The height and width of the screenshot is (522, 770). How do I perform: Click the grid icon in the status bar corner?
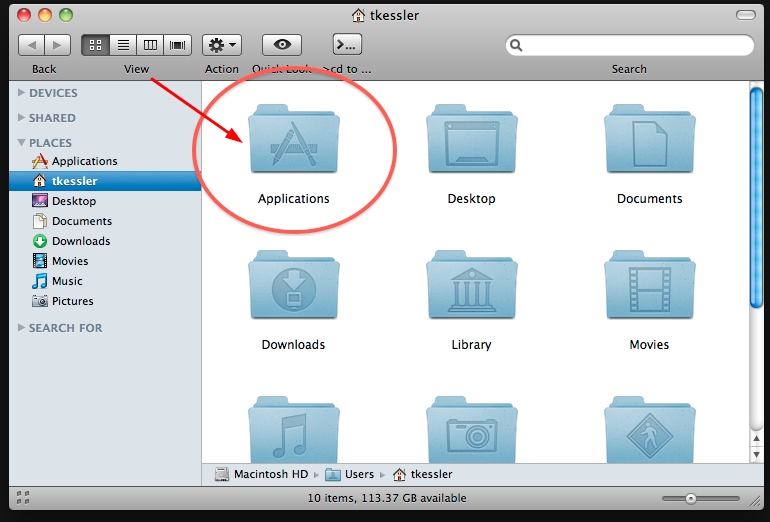[23, 497]
